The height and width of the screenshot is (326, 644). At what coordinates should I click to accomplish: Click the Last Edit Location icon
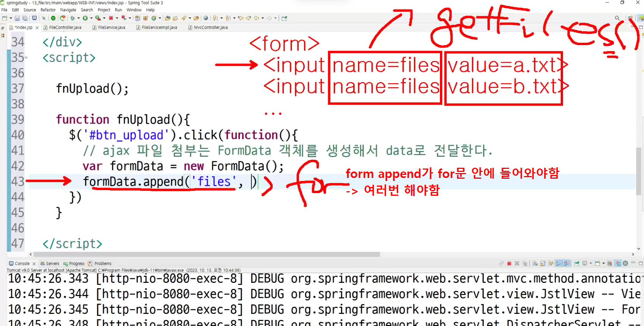pyautogui.click(x=240, y=18)
